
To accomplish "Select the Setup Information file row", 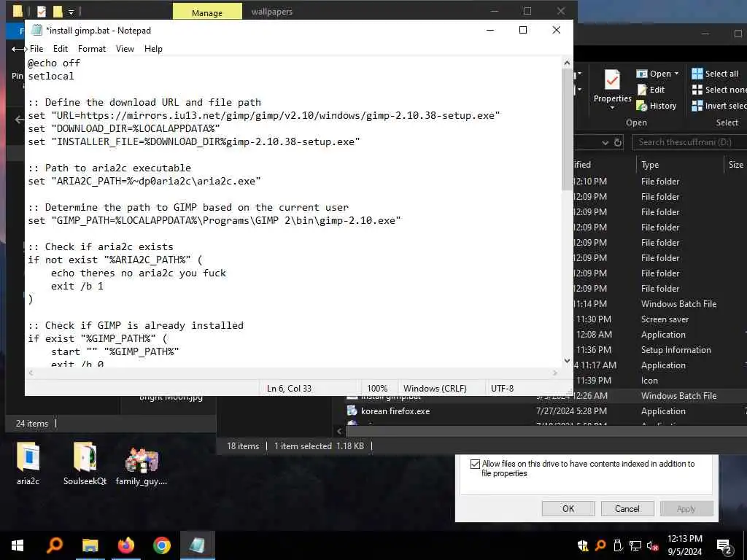I will pos(659,349).
